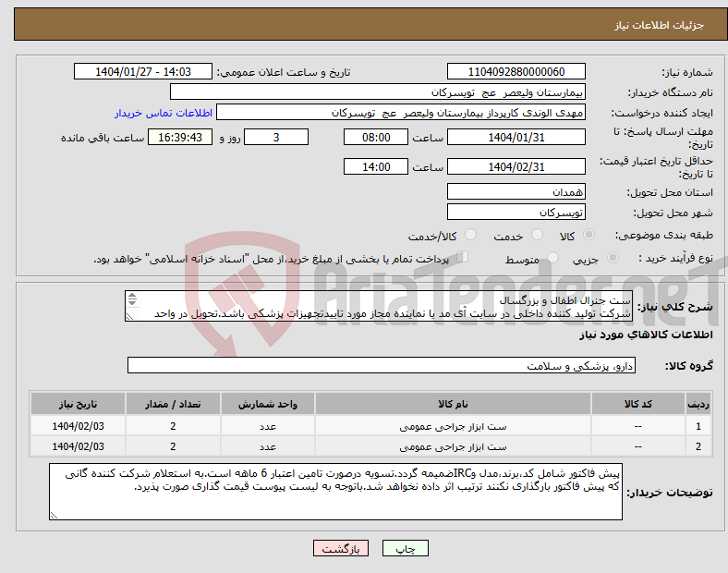Toggle the اسناد خزانه اسلامی payment checkbox

(x=462, y=257)
